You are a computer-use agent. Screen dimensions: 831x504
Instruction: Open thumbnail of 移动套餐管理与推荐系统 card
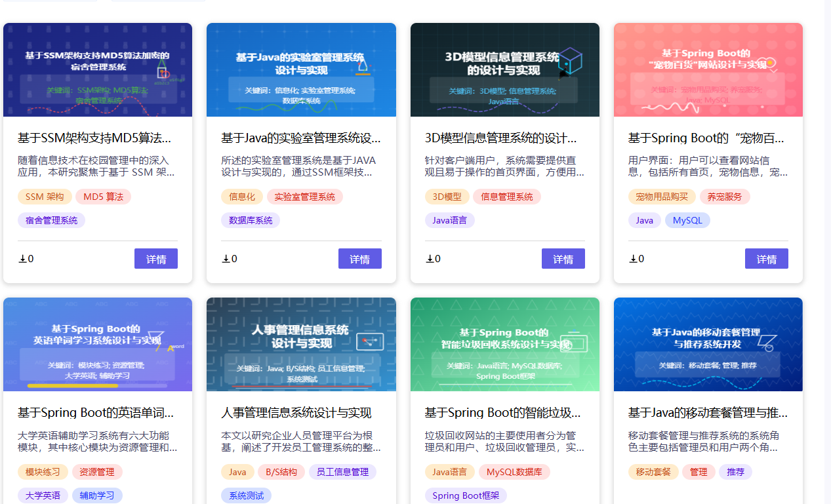pos(708,345)
